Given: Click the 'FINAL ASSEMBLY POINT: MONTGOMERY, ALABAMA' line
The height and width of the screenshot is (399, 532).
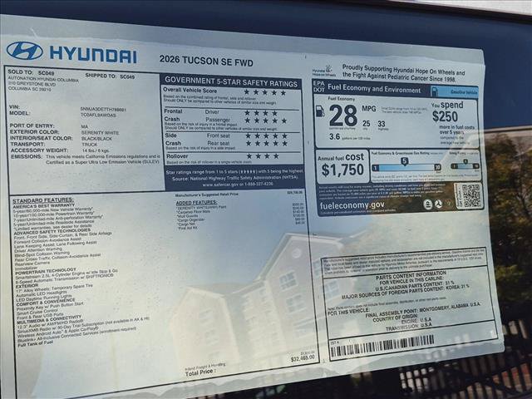Looking at the screenshot, I should click(x=423, y=309).
